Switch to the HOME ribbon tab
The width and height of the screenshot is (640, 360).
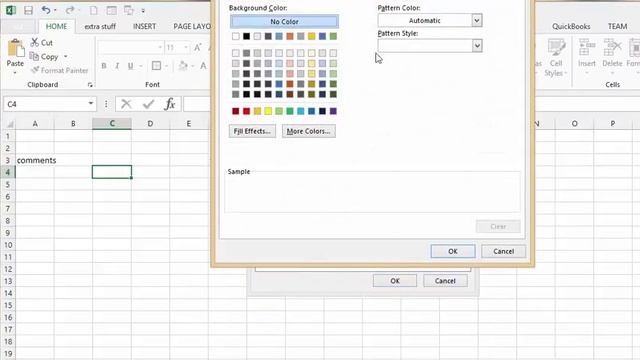pos(56,26)
